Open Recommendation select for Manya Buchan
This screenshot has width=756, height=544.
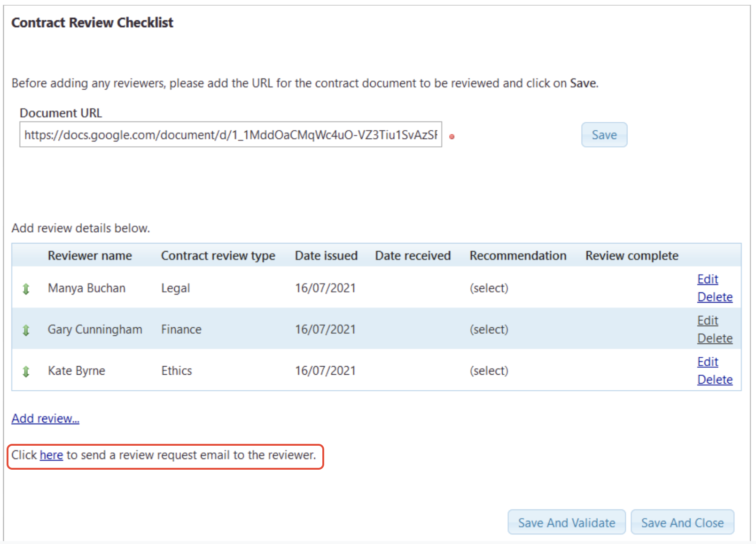tap(489, 288)
